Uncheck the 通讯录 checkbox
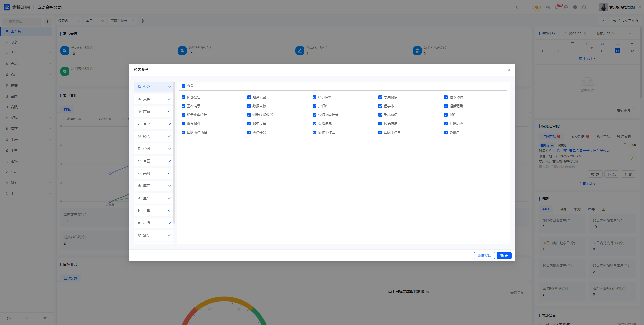 (446, 132)
